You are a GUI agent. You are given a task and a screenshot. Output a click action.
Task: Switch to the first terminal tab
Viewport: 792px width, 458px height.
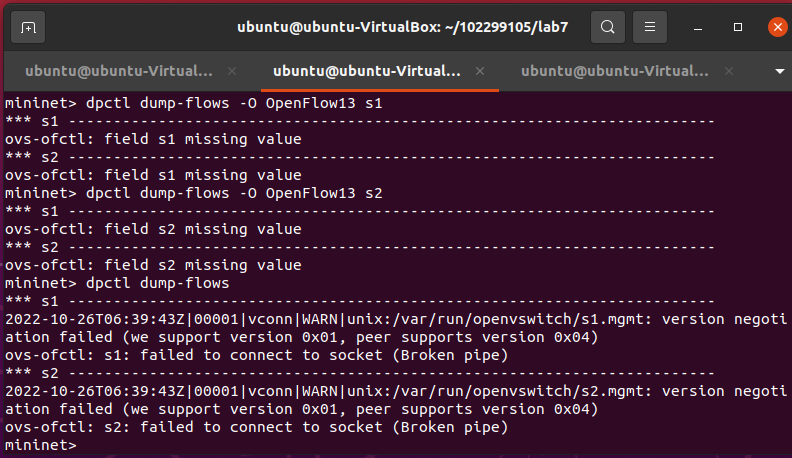[118, 71]
